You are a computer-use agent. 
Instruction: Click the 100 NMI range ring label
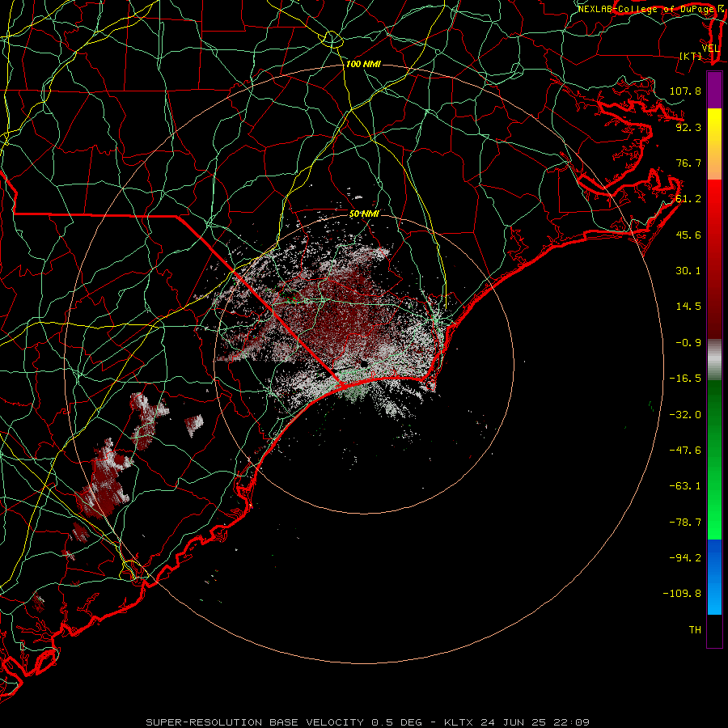[363, 64]
